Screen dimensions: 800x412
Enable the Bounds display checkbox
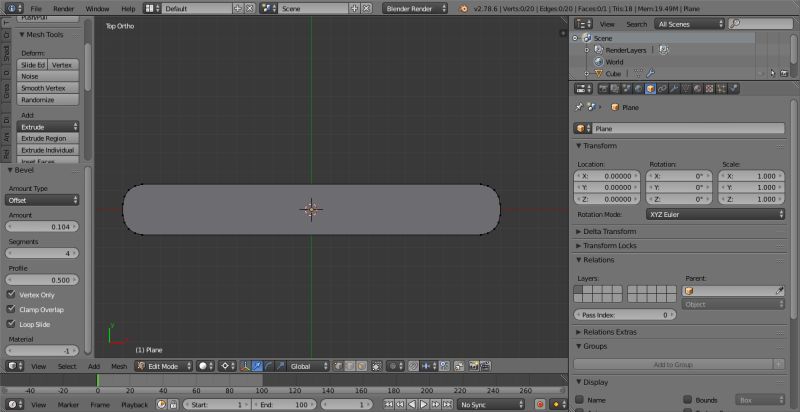tap(688, 400)
